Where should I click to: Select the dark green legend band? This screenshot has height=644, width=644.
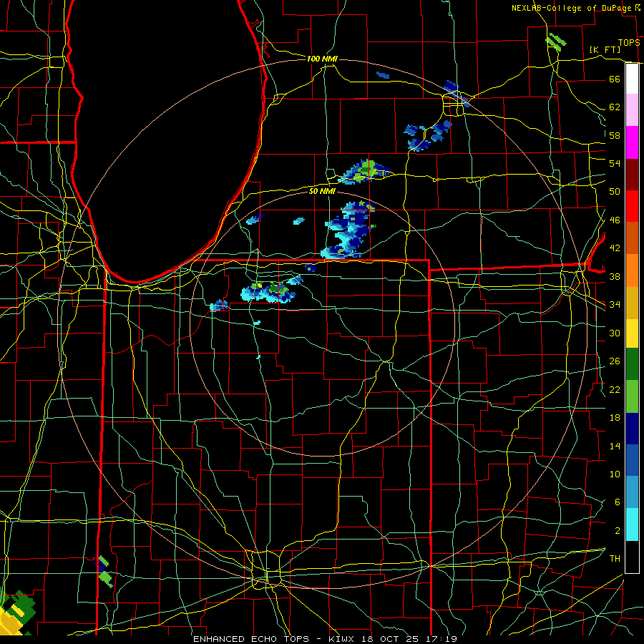(632, 364)
